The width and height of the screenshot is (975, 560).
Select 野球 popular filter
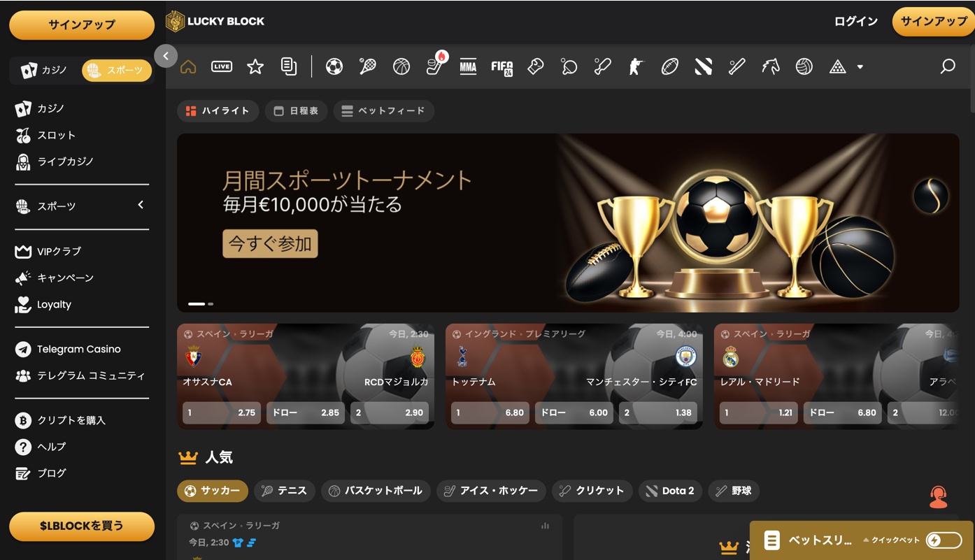pyautogui.click(x=734, y=491)
